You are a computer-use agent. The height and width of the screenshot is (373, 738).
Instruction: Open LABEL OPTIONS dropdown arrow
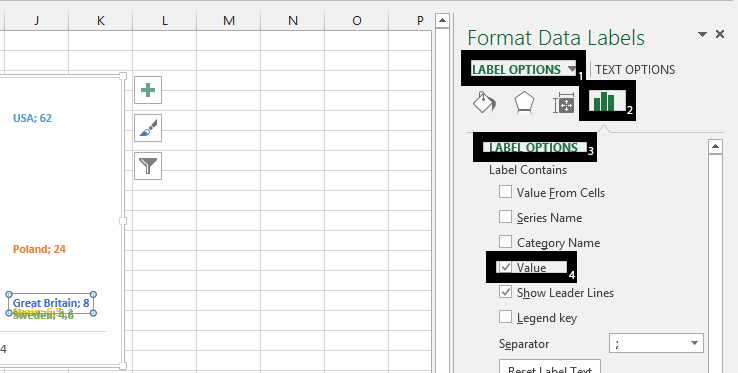pos(572,69)
